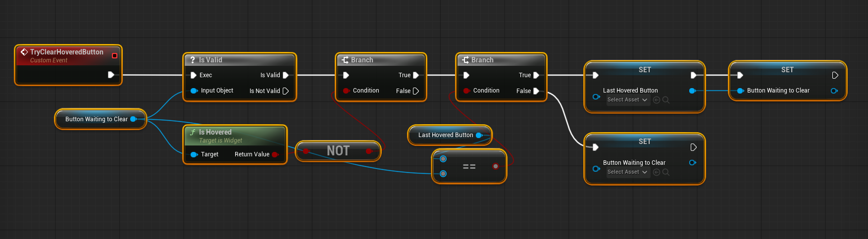
Task: Click the second Branch False output pin
Action: [536, 91]
